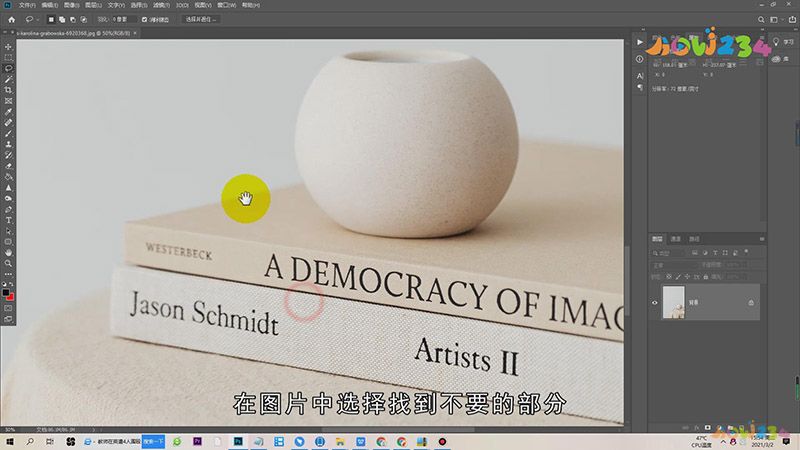Select the Frame tool
800x450 pixels.
click(8, 101)
